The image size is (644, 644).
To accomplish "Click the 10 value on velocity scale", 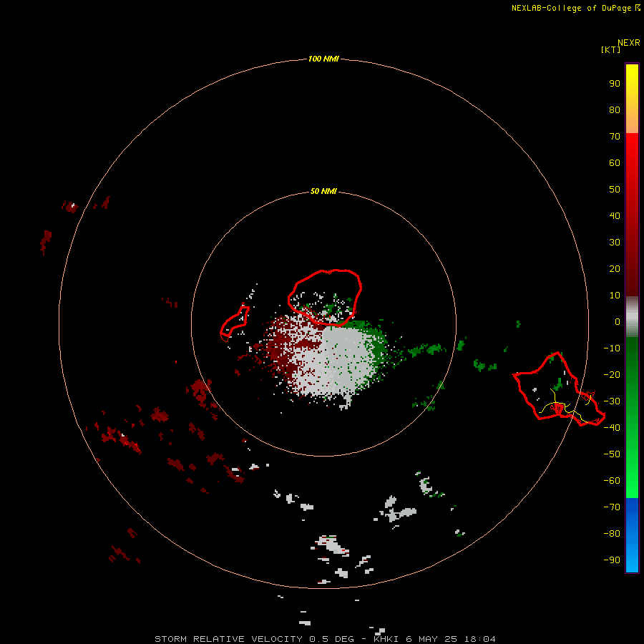I will click(x=615, y=296).
